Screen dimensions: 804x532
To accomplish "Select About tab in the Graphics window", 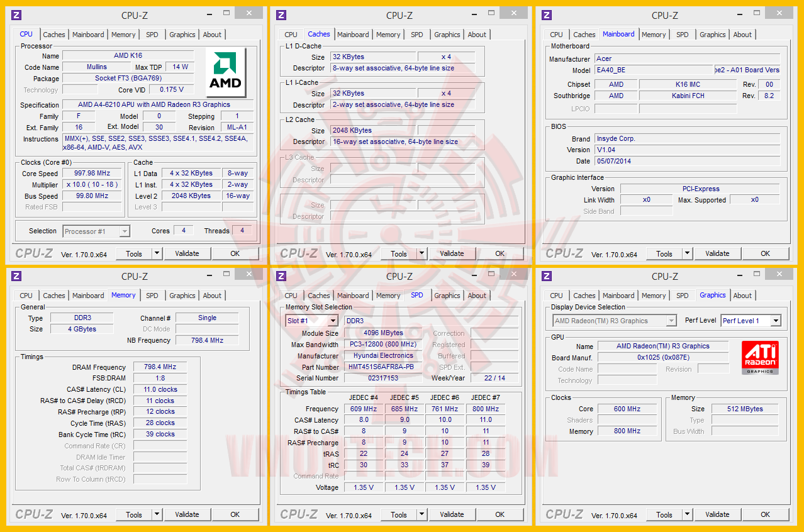I will coord(742,296).
